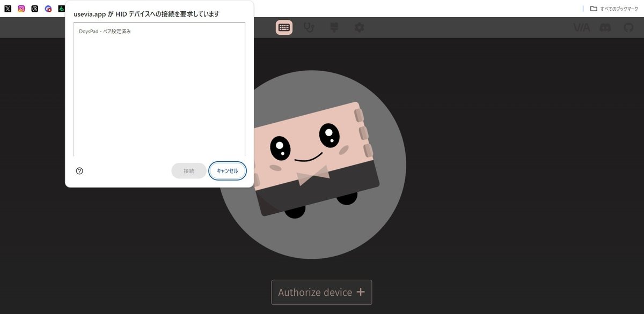The width and height of the screenshot is (644, 314).
Task: Open the Threads bookmark
Action: tap(35, 9)
